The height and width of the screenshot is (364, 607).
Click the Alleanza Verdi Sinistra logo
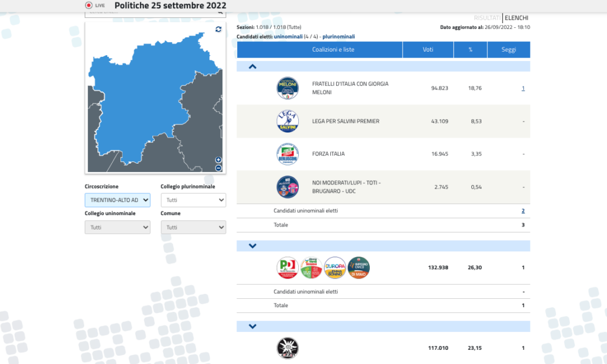[x=311, y=267]
